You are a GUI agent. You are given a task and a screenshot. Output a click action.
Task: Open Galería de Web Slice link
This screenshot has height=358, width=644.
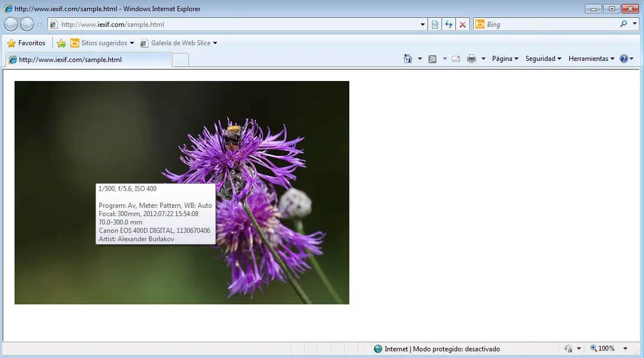click(x=179, y=43)
